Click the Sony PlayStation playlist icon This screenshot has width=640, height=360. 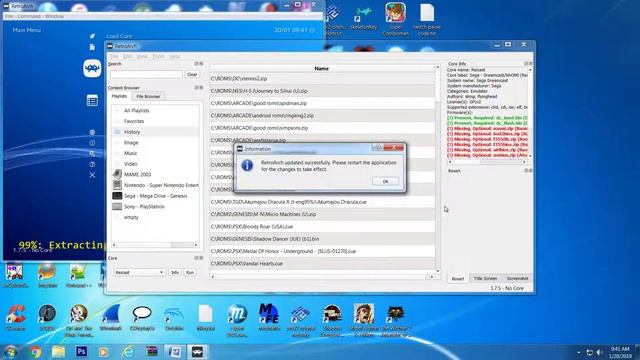[x=117, y=207]
